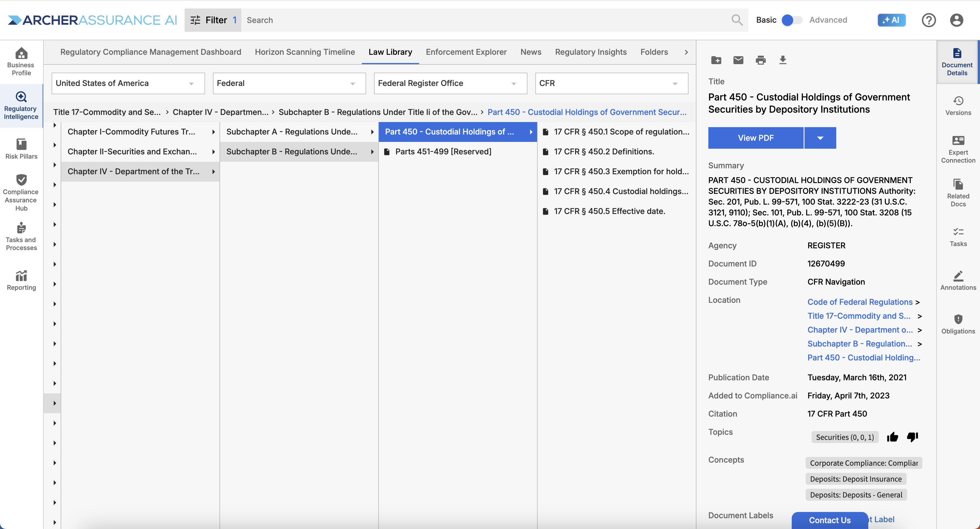Switch to Regulatory Insights tab

pos(590,52)
